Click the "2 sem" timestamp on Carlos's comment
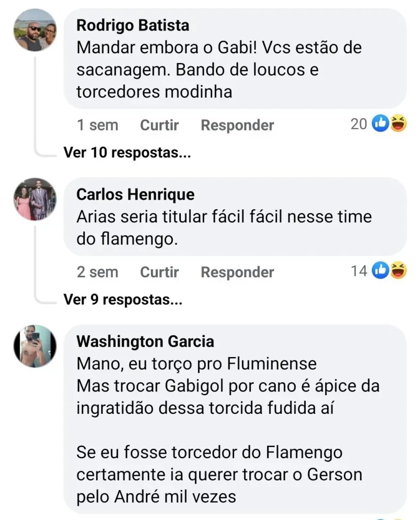 (x=98, y=272)
